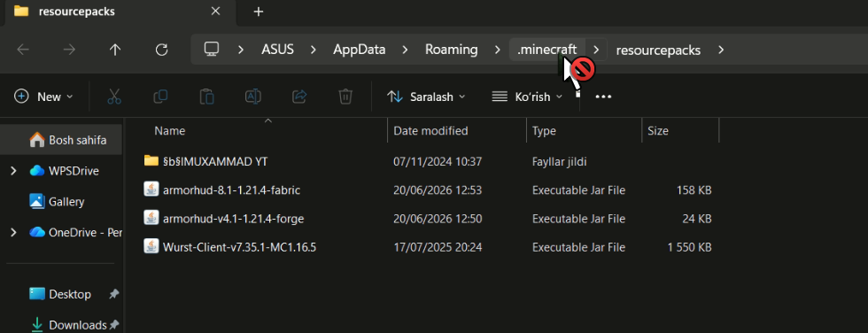
Task: Expand chevron after Roaming breadcrumb
Action: (x=497, y=50)
